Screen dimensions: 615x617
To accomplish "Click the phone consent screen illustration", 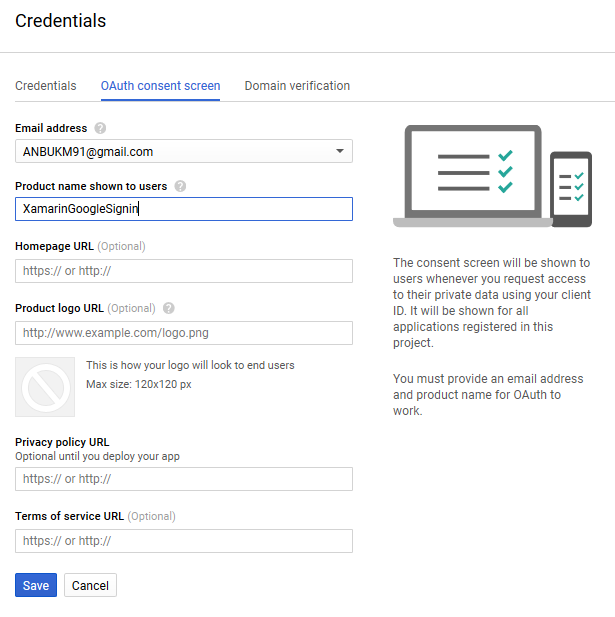I will [572, 190].
